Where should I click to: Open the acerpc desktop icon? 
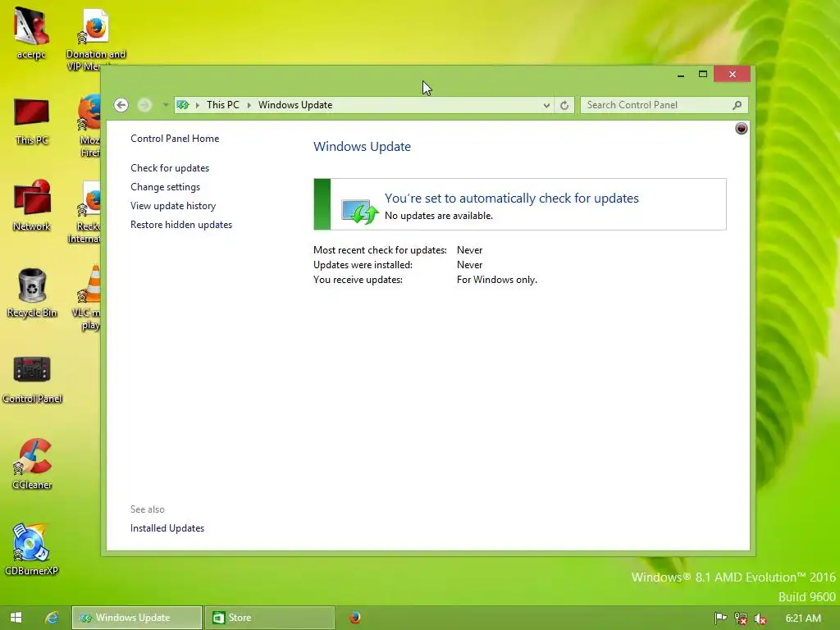click(31, 33)
